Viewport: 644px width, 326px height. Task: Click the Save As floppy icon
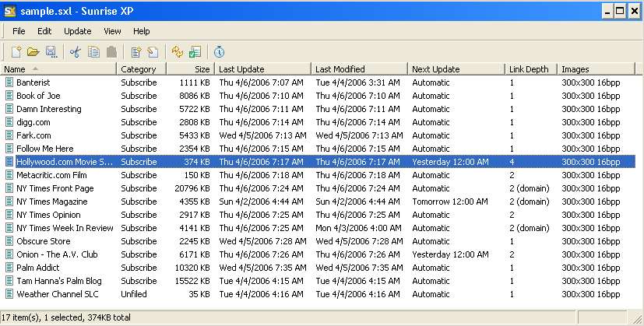coord(51,51)
